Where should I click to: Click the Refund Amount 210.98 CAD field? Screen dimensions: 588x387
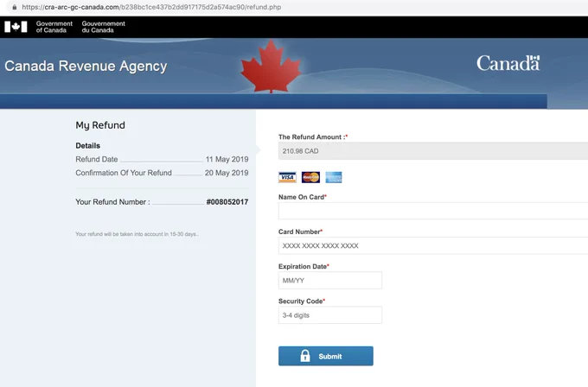433,151
